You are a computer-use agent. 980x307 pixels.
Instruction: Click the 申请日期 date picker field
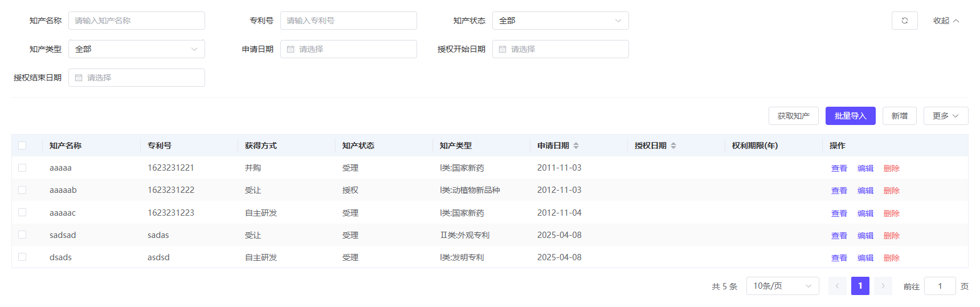pyautogui.click(x=349, y=49)
